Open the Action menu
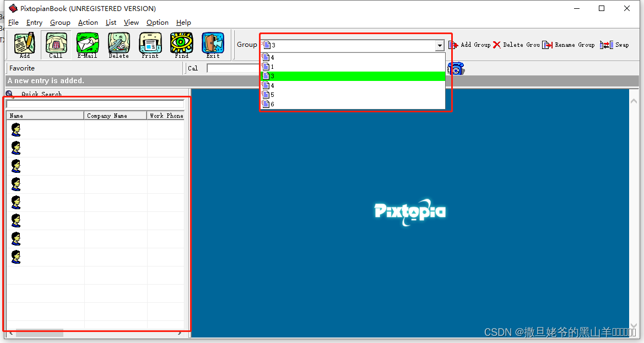Viewport: 644px width, 343px height. 88,23
